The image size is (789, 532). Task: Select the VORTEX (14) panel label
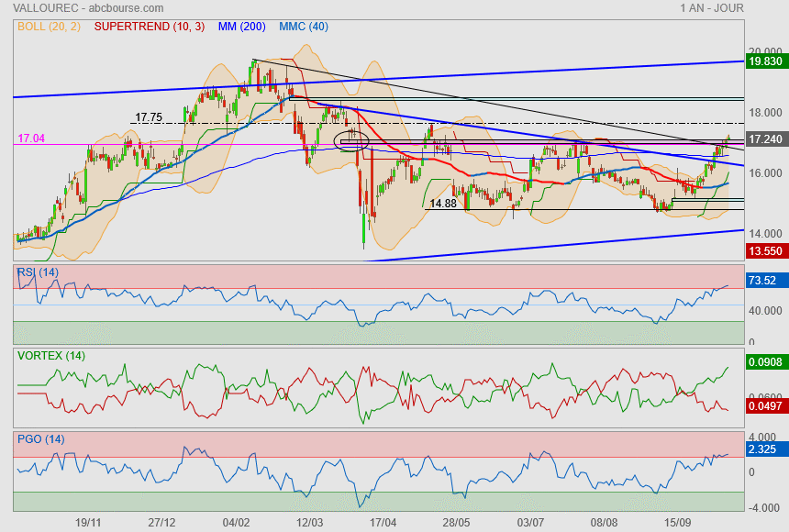(x=50, y=355)
